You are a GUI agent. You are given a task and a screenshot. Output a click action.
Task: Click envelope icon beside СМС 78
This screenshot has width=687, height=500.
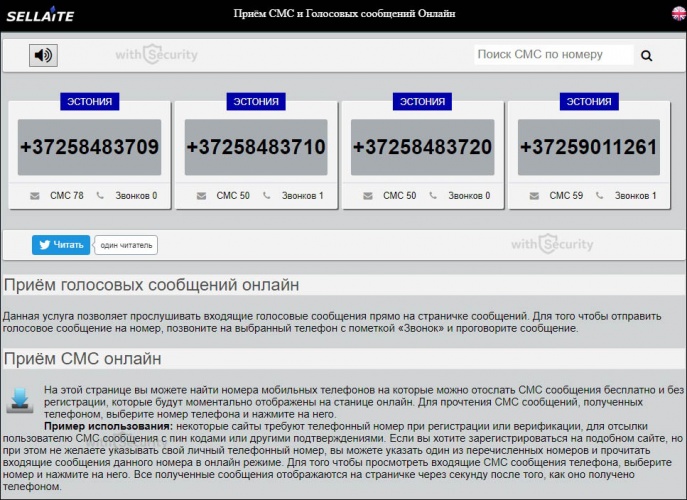[35, 196]
